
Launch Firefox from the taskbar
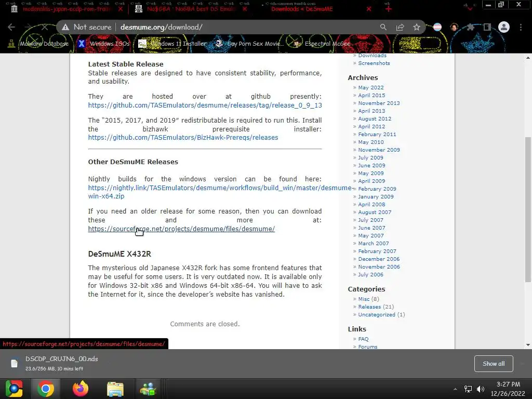tap(81, 389)
